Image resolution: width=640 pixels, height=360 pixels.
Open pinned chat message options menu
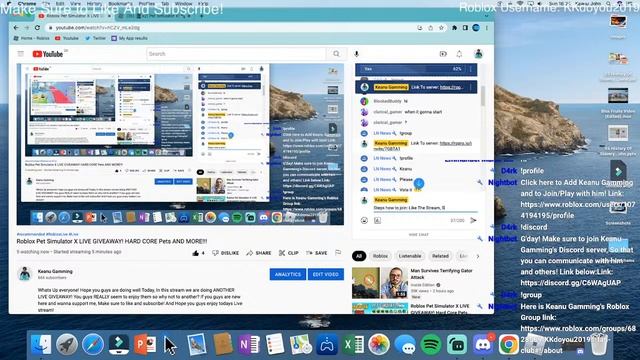click(x=471, y=87)
